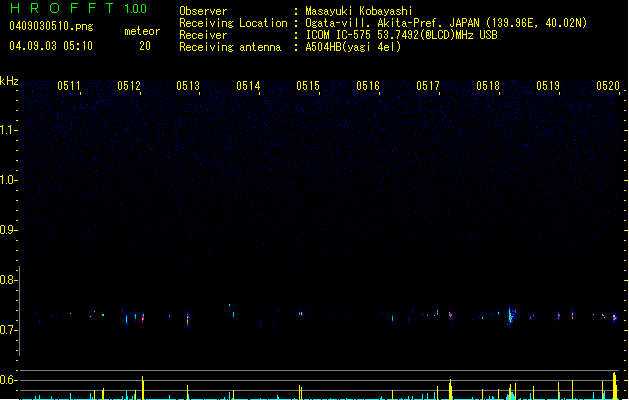Viewport: 629px width, 400px height.
Task: Click receiver ICOM IC-575 53.7492 MHz text
Action: tap(401, 35)
